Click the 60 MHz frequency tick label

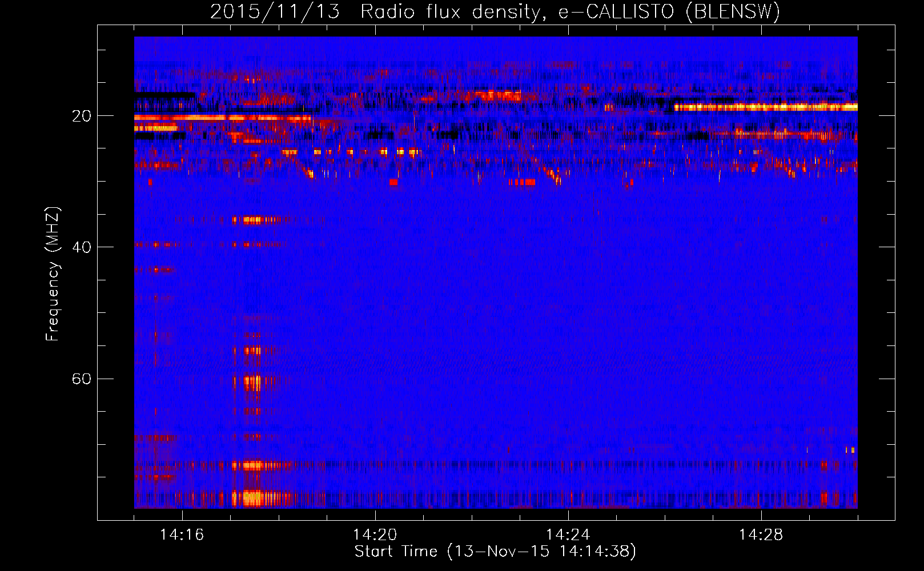coord(81,379)
